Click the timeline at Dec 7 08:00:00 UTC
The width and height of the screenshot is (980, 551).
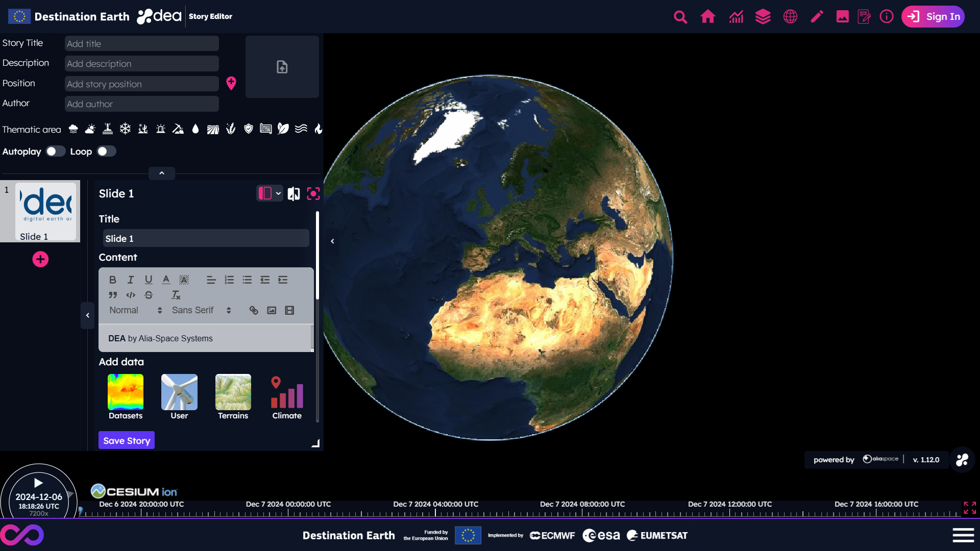[x=582, y=512]
